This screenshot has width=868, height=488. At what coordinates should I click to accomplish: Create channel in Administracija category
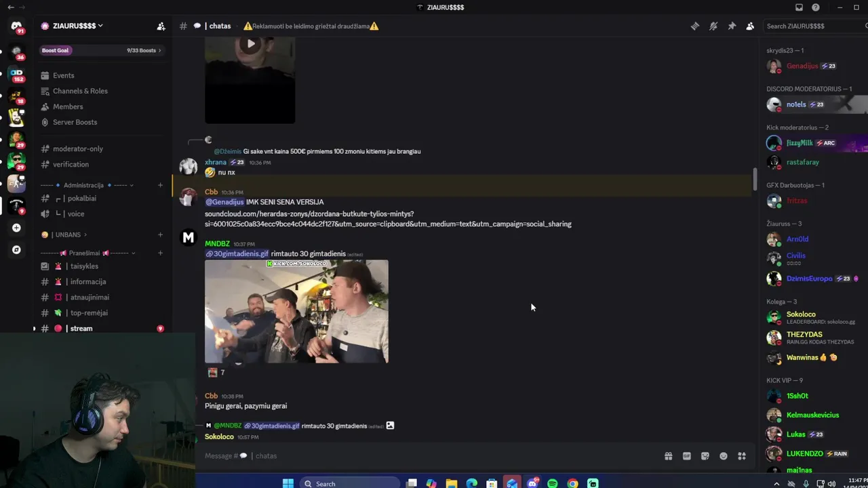click(x=160, y=185)
